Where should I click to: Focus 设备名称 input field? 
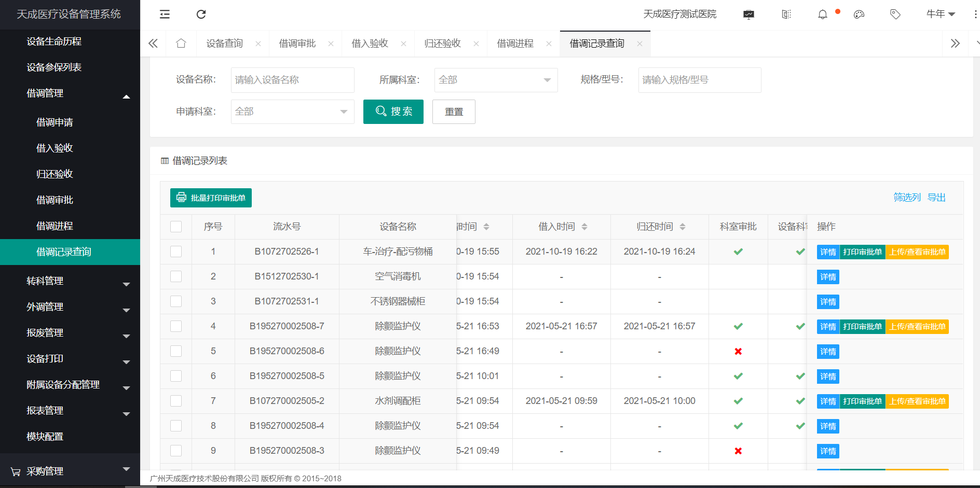click(293, 80)
